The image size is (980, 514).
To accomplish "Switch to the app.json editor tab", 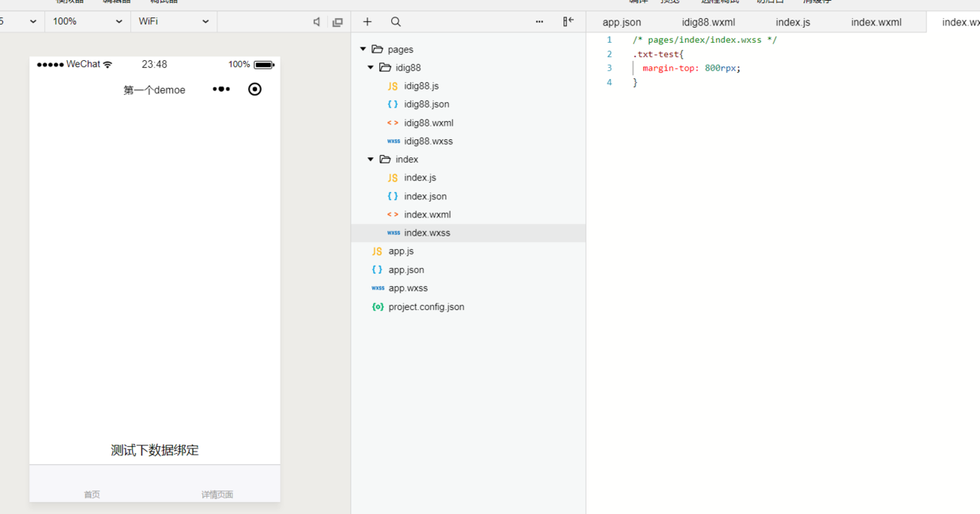I will [x=622, y=22].
